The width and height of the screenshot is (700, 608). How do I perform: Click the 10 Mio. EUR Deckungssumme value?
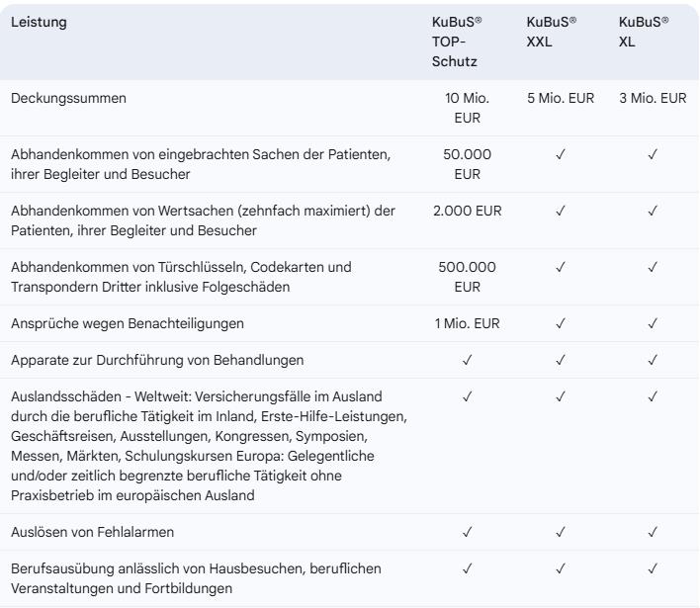point(467,108)
